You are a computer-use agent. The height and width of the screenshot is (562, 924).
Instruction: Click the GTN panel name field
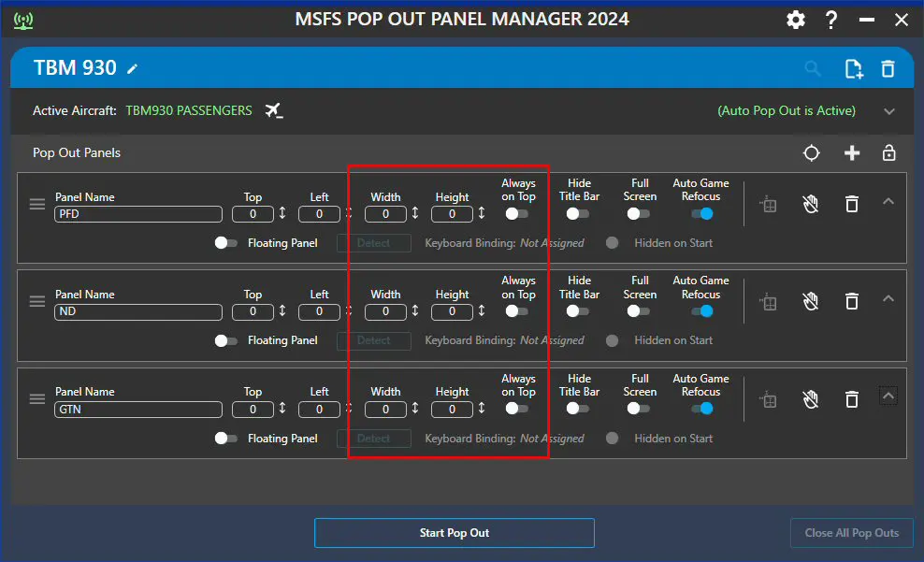[x=138, y=410]
